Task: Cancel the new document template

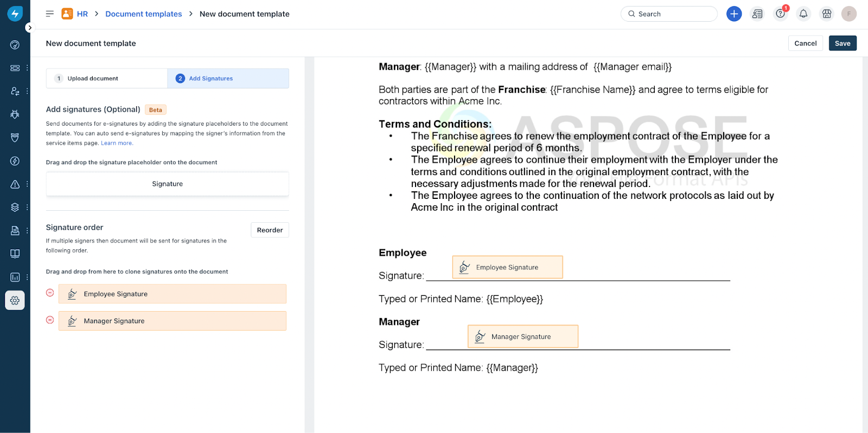Action: [x=806, y=43]
